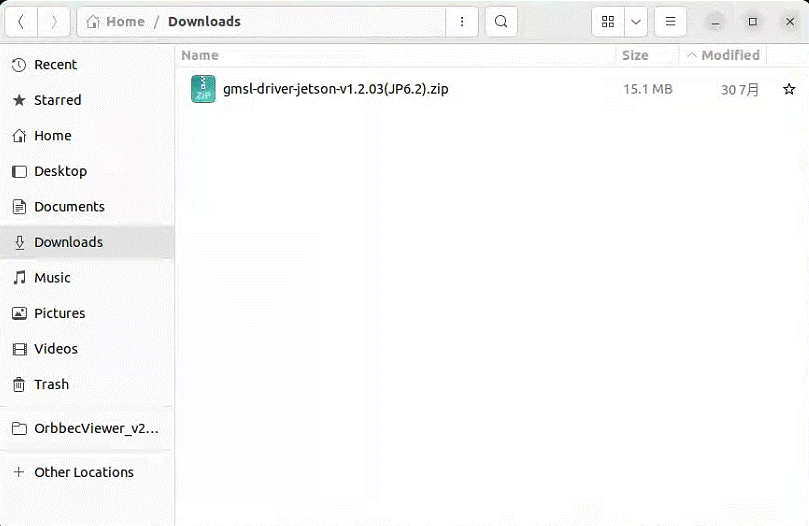Switch to grid view icon
809x526 pixels.
pos(608,22)
